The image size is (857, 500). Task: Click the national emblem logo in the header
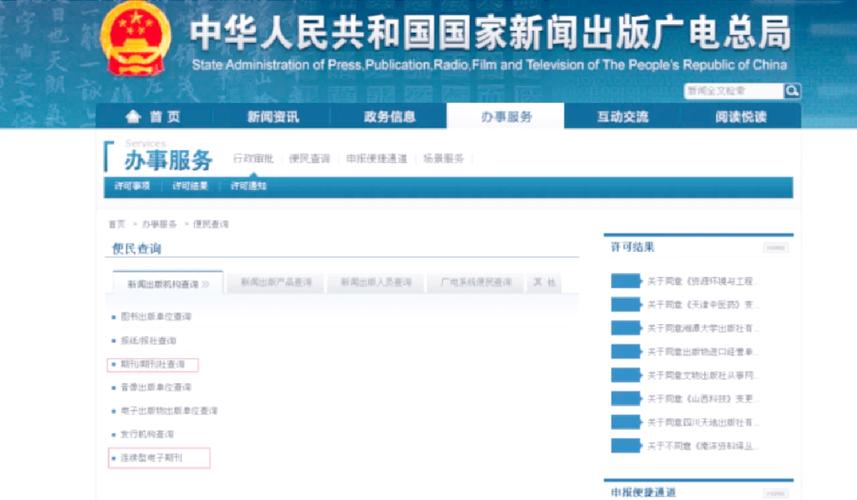[136, 39]
